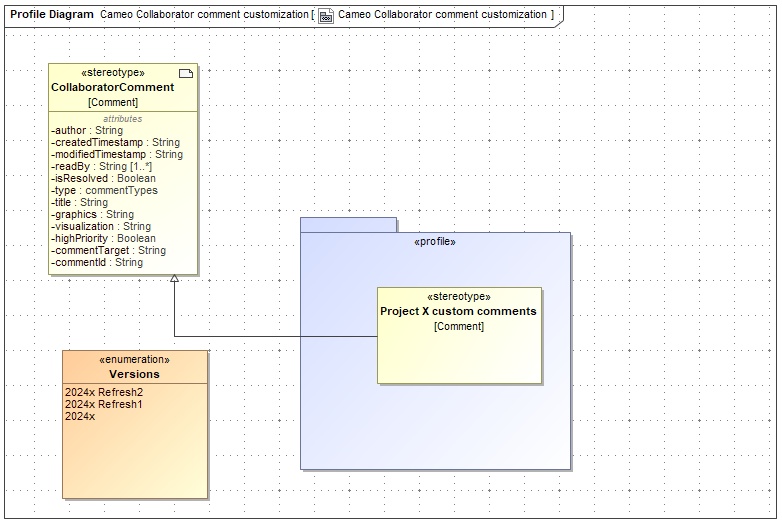Viewport: 782px width, 525px height.
Task: Select the isResolved Boolean attribute
Action: [103, 179]
